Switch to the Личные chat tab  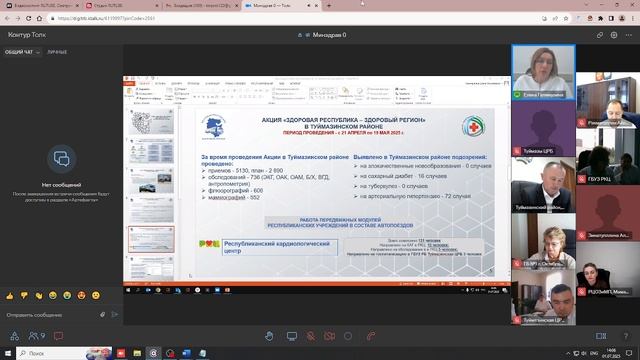point(57,52)
